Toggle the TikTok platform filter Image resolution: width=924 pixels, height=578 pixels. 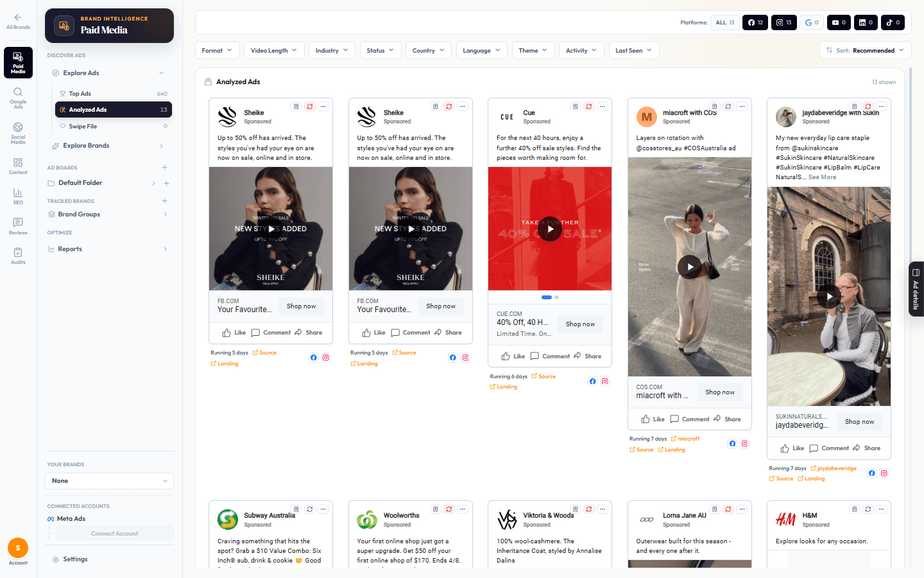point(893,22)
